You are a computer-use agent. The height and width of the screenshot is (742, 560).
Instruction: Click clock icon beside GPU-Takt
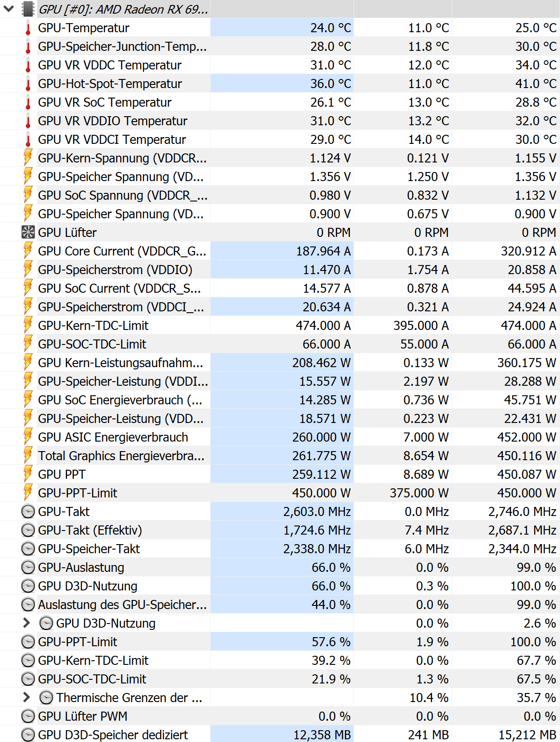28,511
